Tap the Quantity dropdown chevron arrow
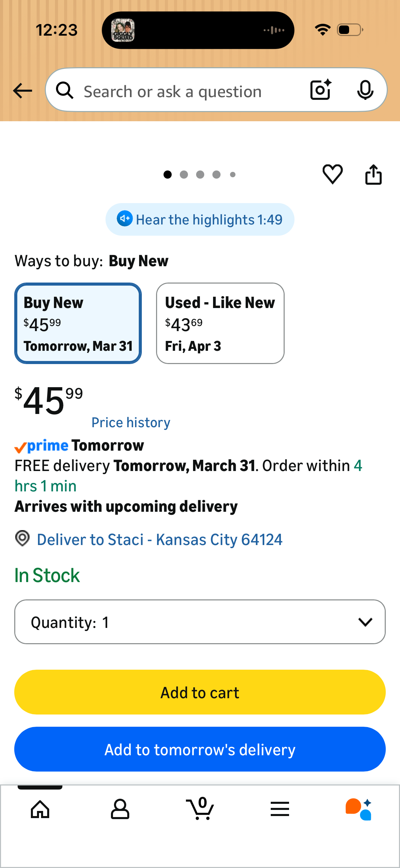 click(365, 622)
